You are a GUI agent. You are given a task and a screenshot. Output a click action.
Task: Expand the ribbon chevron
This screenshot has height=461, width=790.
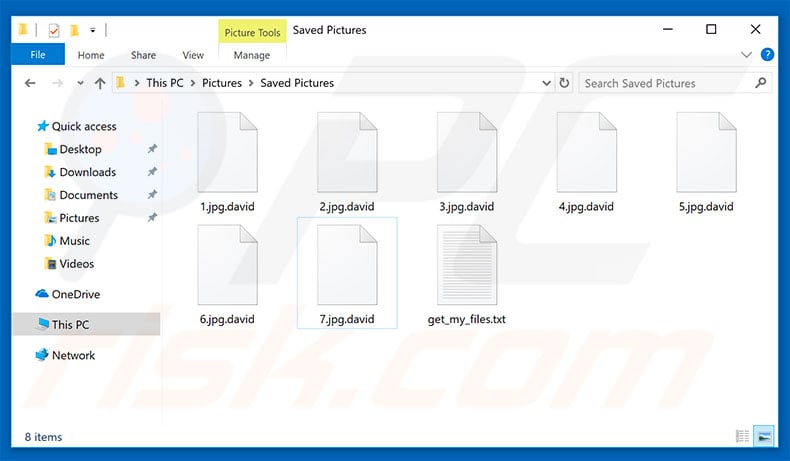[746, 54]
